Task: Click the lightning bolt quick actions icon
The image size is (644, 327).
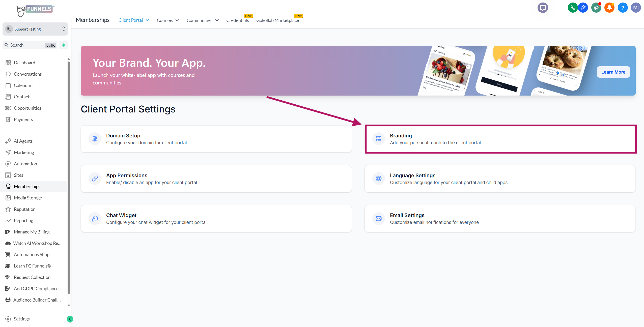Action: (x=64, y=45)
